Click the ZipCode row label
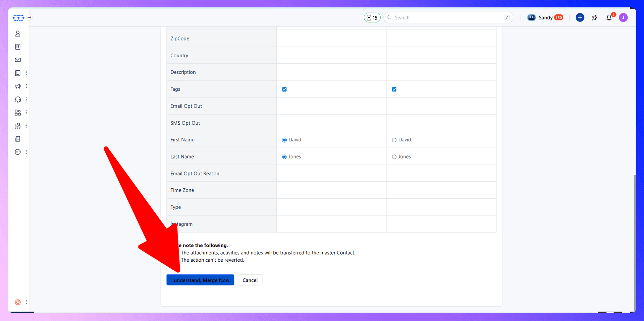The image size is (644, 321). 180,39
